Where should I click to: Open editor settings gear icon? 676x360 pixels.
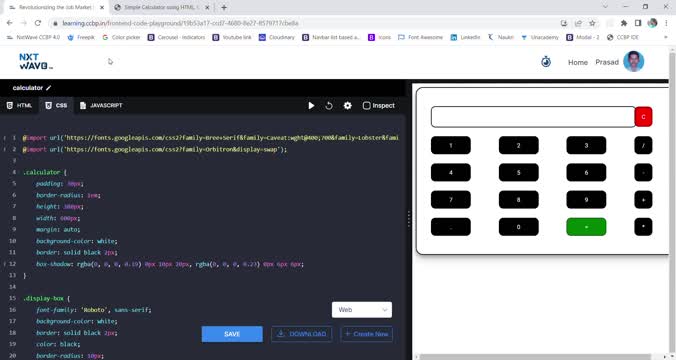[x=347, y=106]
